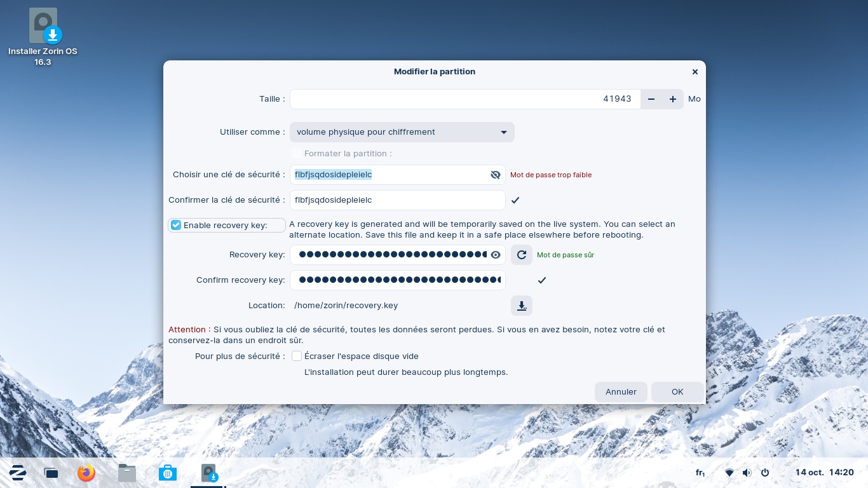Increase partition size with plus button

point(672,99)
